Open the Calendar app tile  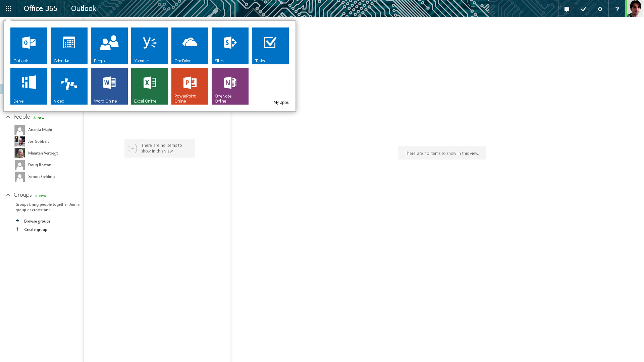pyautogui.click(x=69, y=46)
